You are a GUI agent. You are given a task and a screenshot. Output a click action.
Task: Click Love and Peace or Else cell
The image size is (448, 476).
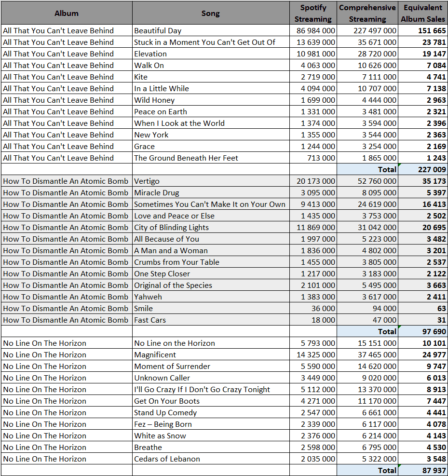[x=211, y=216]
